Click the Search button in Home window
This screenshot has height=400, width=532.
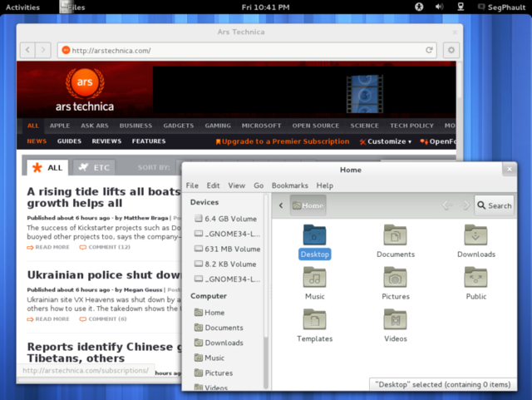coord(494,205)
